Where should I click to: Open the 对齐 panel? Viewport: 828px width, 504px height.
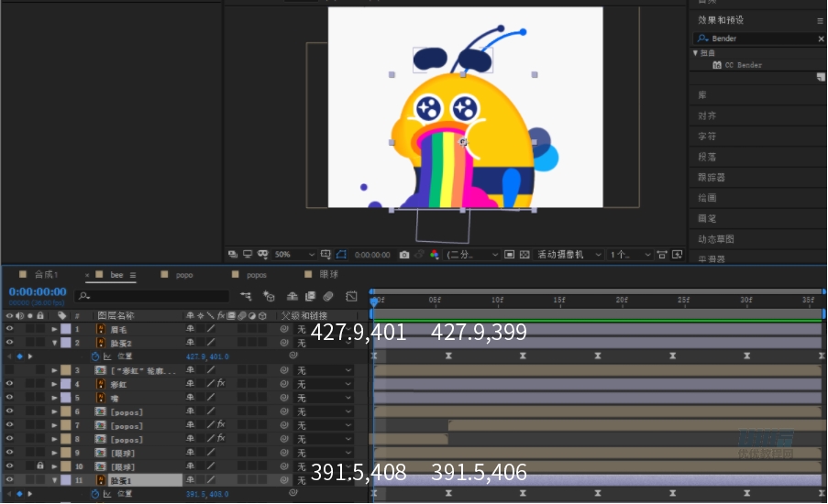[x=707, y=115]
